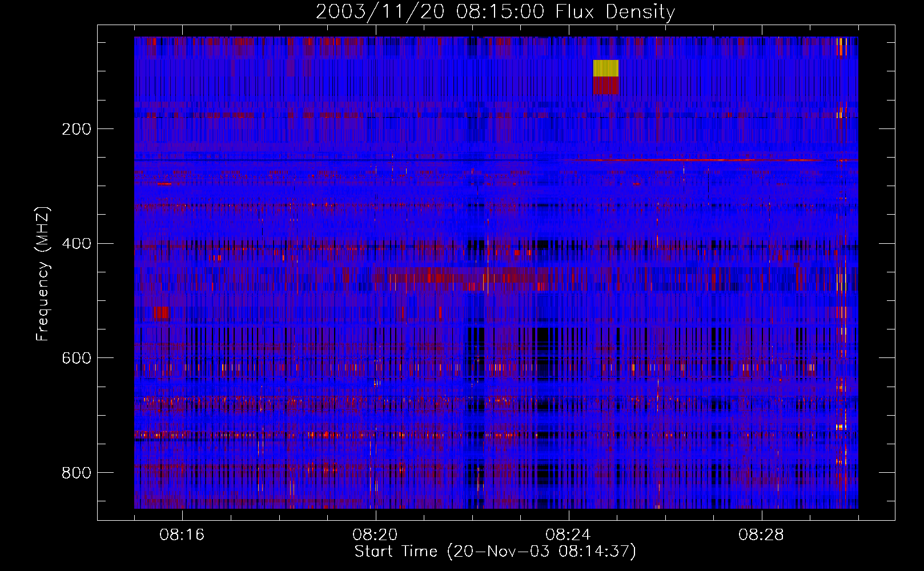Click the yellow block in the spectrogram
The image size is (924, 571).
[x=606, y=68]
